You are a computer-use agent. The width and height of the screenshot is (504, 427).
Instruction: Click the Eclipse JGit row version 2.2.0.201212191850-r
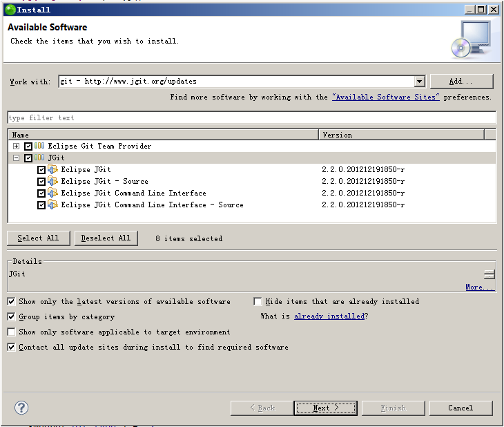363,169
